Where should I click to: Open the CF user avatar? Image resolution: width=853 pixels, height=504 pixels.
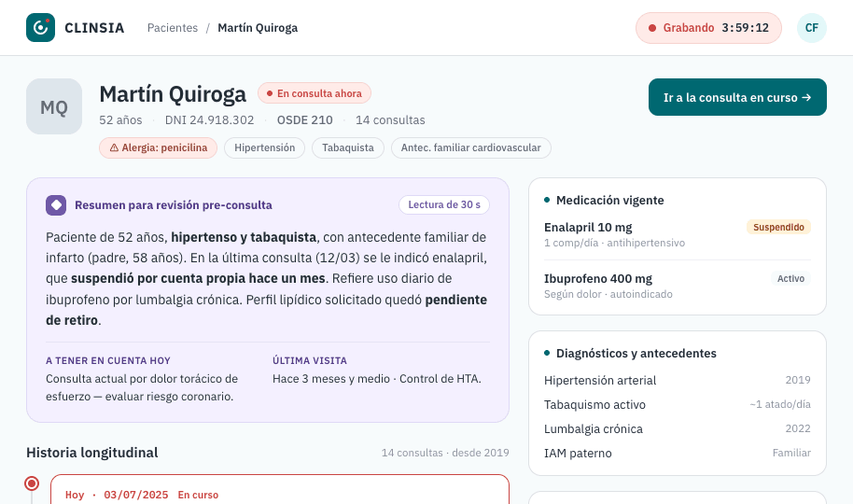point(812,28)
